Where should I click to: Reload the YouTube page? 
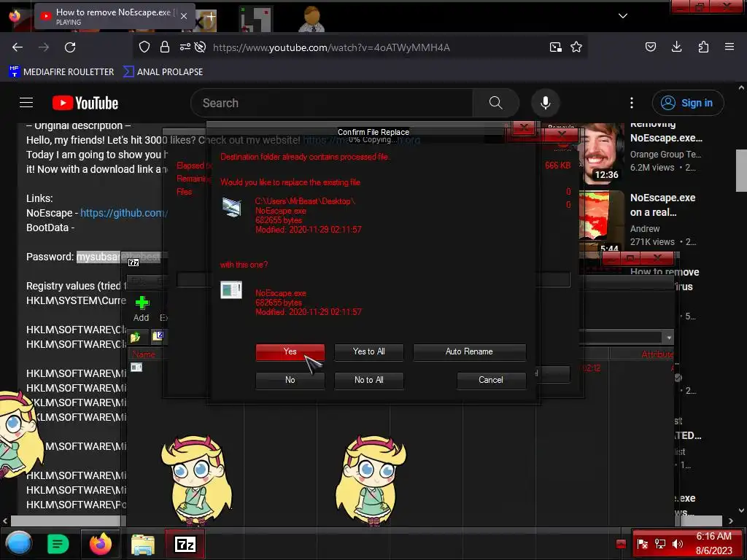coord(70,47)
